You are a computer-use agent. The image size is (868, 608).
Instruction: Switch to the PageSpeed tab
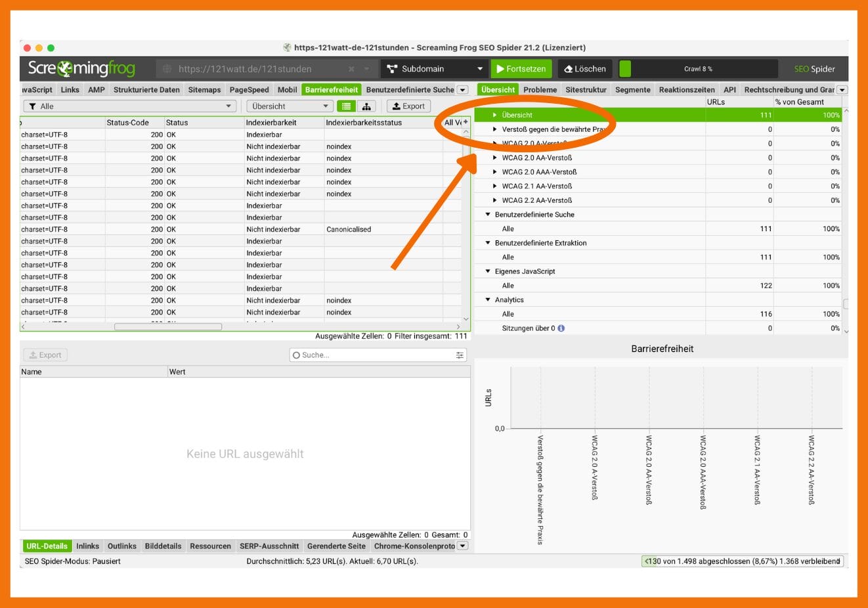pos(249,90)
